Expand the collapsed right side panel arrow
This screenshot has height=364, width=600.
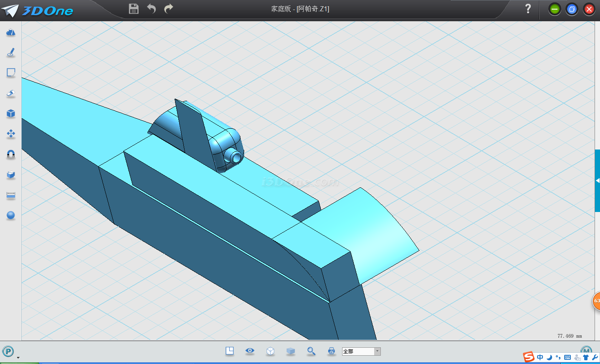pos(597,181)
